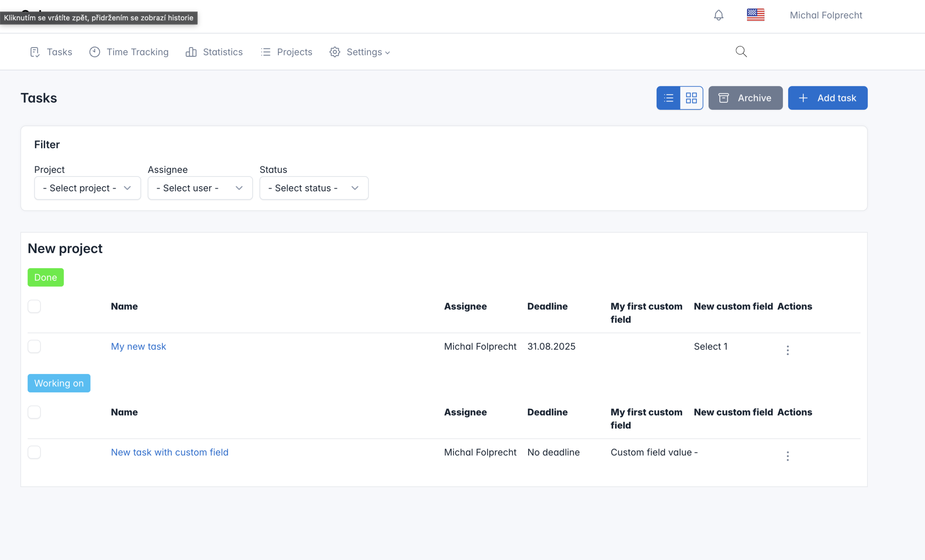
Task: Open actions menu for My new task
Action: click(x=787, y=350)
